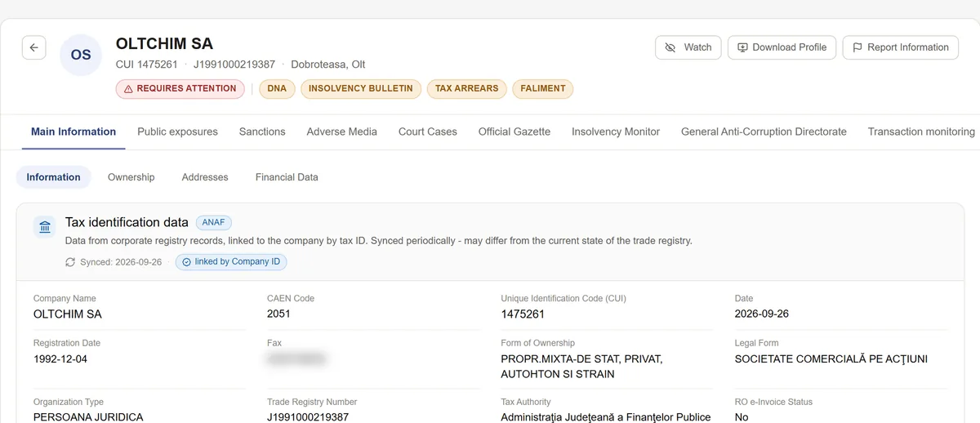This screenshot has width=980, height=423.
Task: Click the OS company avatar
Action: [81, 56]
